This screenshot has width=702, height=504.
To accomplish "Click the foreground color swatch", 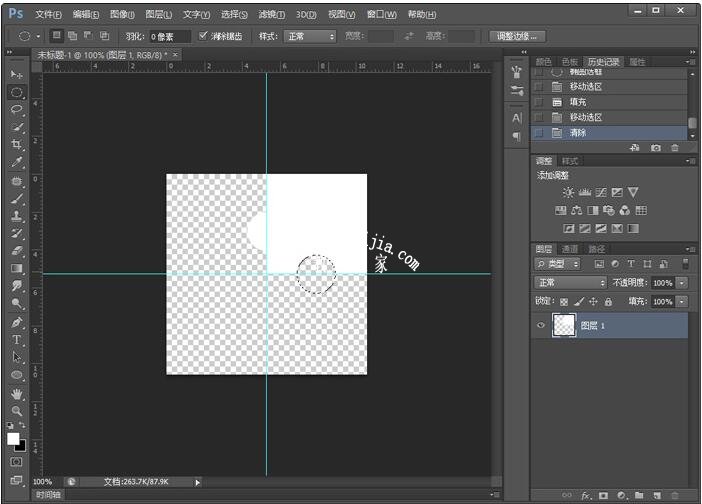I will point(13,438).
